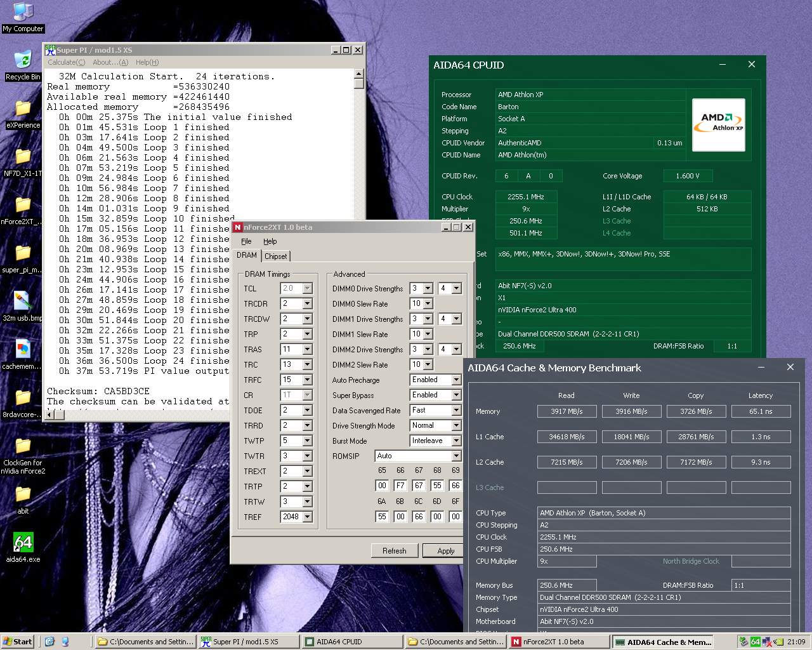Click Memory Read value '3917 MB/s'
The width and height of the screenshot is (812, 650).
pos(566,411)
